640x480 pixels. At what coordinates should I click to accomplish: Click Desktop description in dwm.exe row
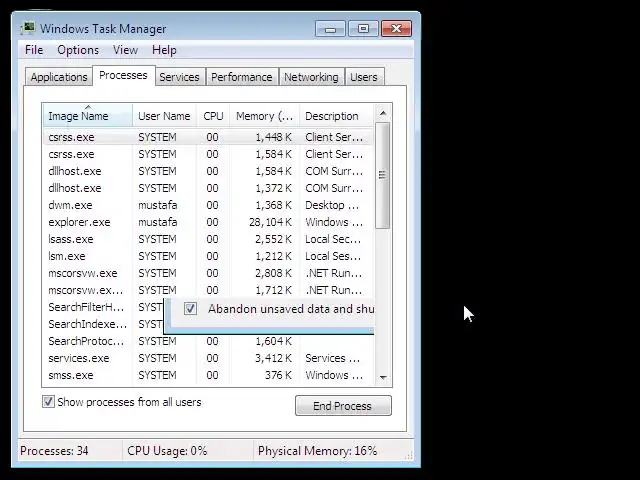[x=332, y=205]
